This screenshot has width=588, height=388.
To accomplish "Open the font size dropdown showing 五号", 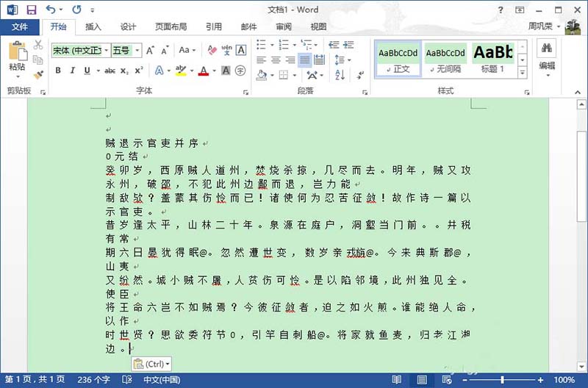I will click(x=121, y=51).
